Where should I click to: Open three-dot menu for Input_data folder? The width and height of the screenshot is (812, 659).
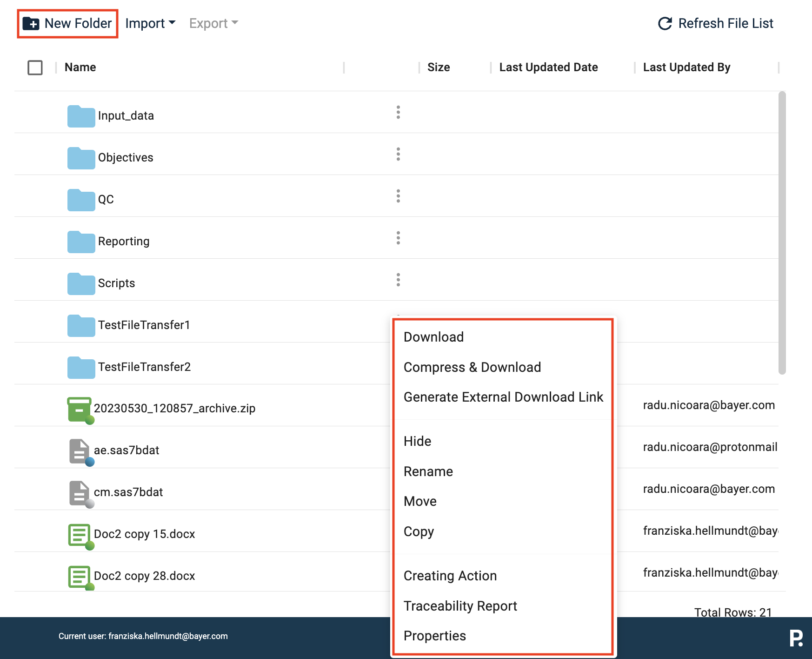[398, 112]
